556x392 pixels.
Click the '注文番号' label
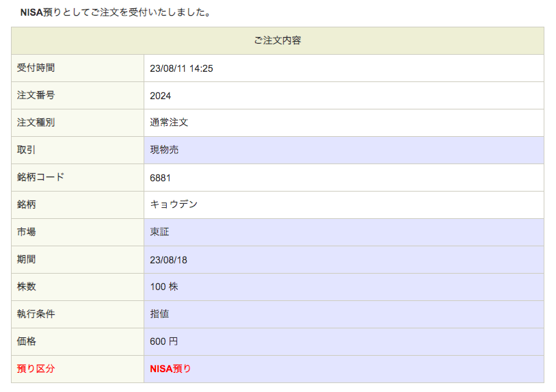pos(36,95)
